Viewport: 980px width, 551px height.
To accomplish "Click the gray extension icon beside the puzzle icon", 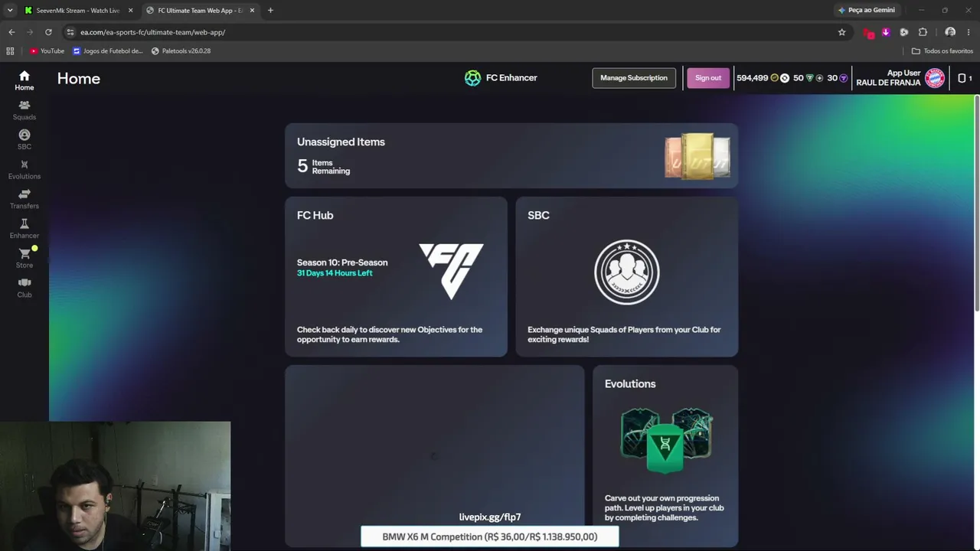I will (904, 32).
